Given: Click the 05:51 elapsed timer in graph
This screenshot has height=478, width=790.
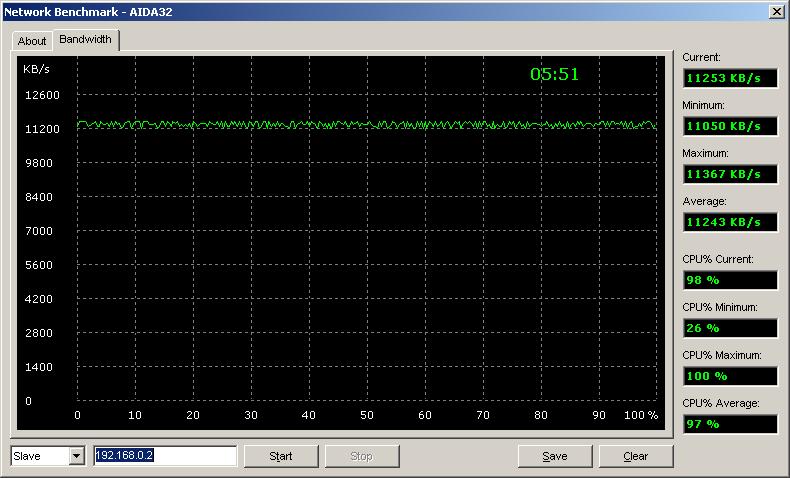Looking at the screenshot, I should [554, 75].
